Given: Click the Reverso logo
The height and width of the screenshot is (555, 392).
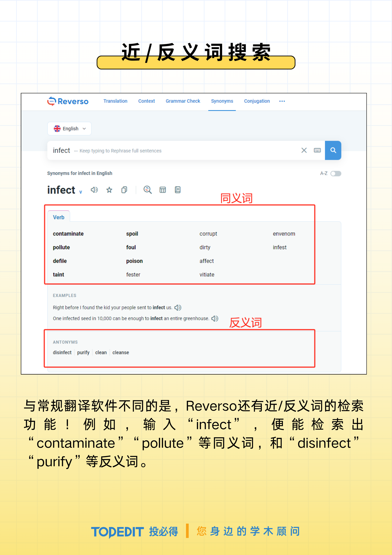Looking at the screenshot, I should pyautogui.click(x=68, y=101).
